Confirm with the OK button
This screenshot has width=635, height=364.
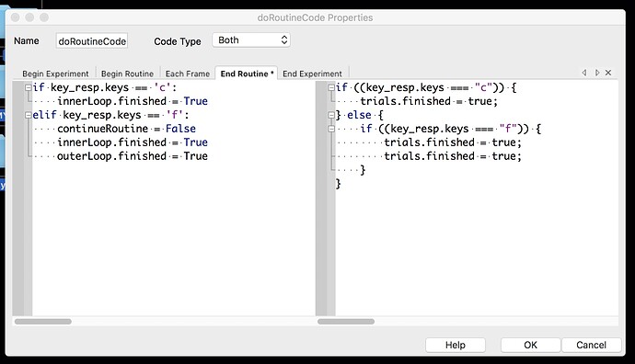(530, 345)
